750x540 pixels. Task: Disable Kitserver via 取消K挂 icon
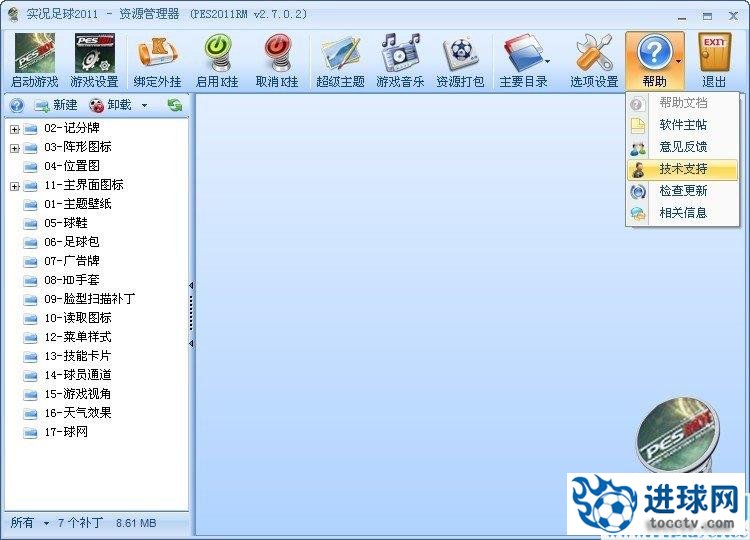point(277,61)
